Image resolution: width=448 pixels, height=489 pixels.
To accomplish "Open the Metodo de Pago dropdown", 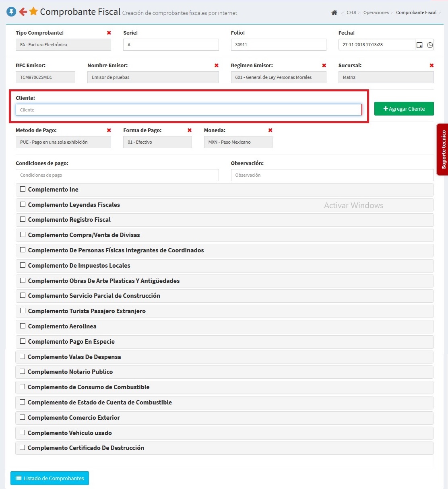I will pyautogui.click(x=63, y=142).
